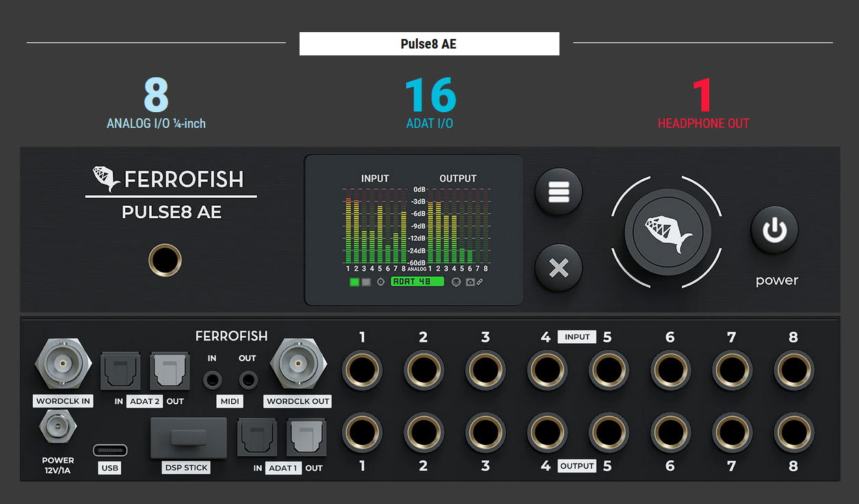This screenshot has width=859, height=504.
Task: Click the power text under the power button
Action: tap(777, 280)
